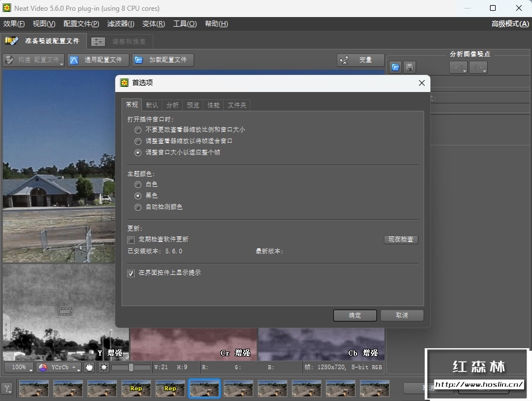Click the Build Profile (构造配置文件) pencil icon
Image resolution: width=532 pixels, height=401 pixels.
coord(10,60)
